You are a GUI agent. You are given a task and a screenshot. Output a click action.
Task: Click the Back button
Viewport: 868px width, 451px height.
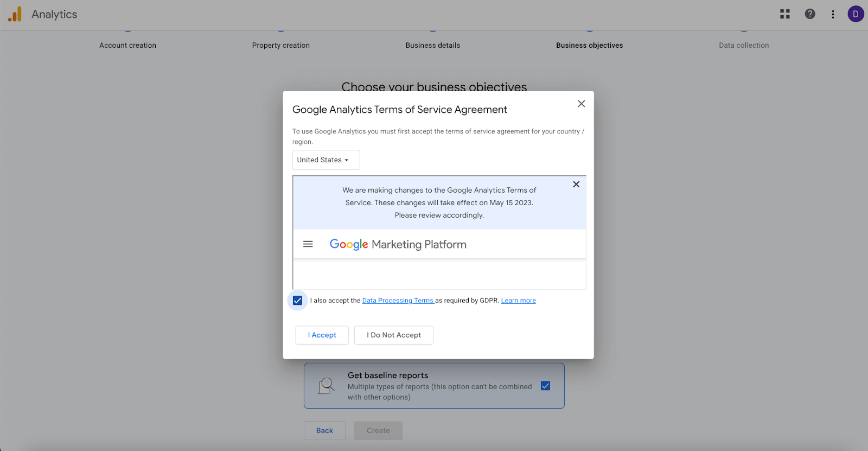point(324,430)
